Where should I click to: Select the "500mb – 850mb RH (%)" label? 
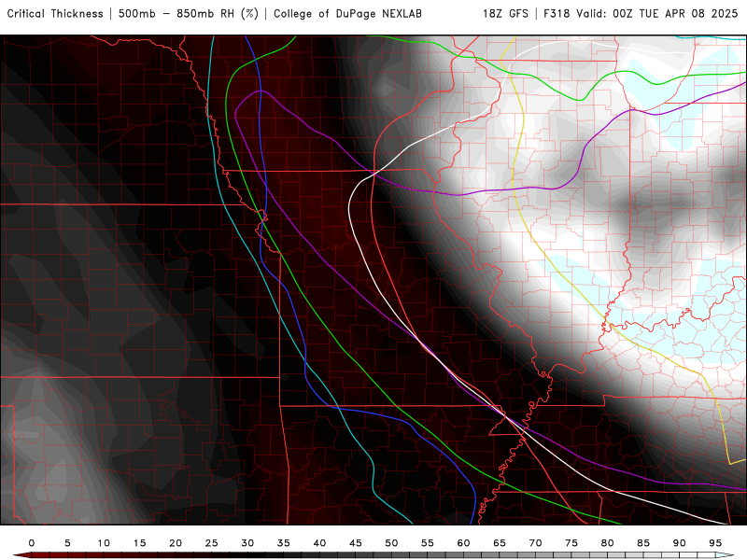click(x=189, y=14)
